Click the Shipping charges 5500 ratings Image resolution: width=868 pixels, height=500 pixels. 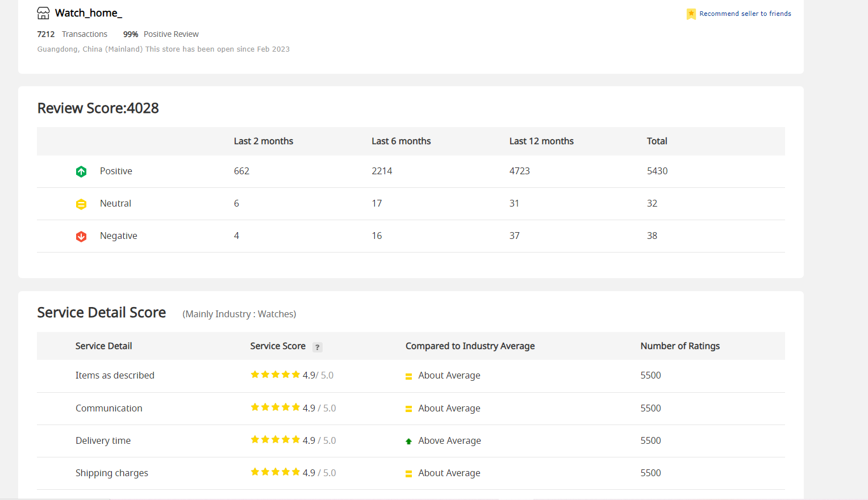(650, 473)
